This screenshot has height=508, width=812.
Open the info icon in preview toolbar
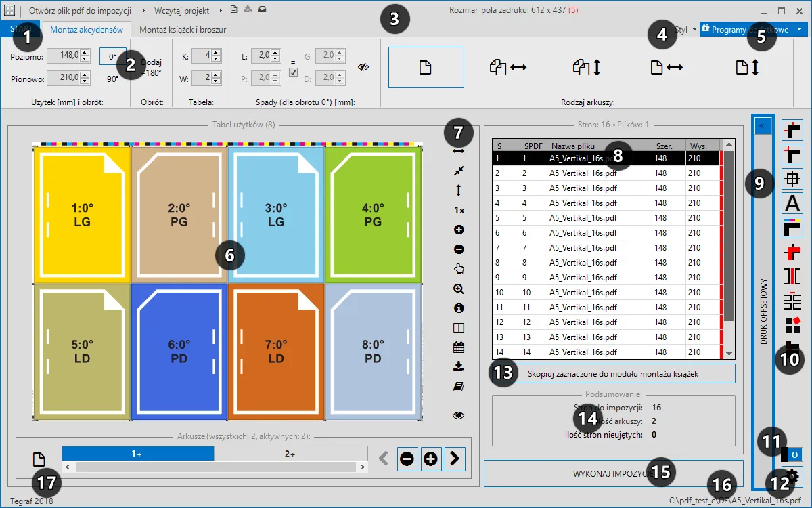(459, 308)
